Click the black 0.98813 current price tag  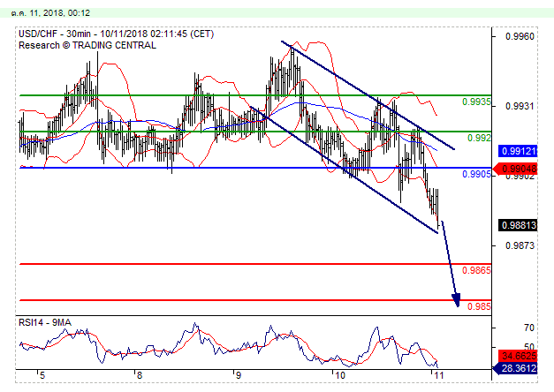(518, 225)
